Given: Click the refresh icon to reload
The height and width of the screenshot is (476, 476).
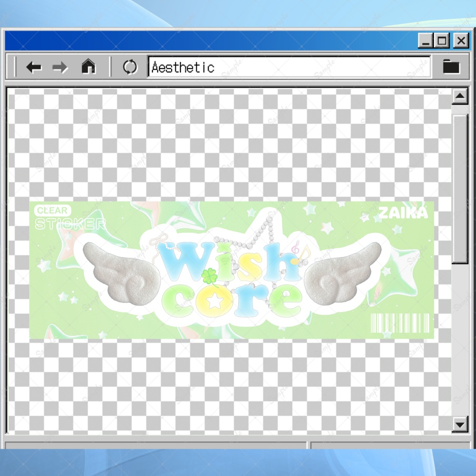Looking at the screenshot, I should point(131,67).
